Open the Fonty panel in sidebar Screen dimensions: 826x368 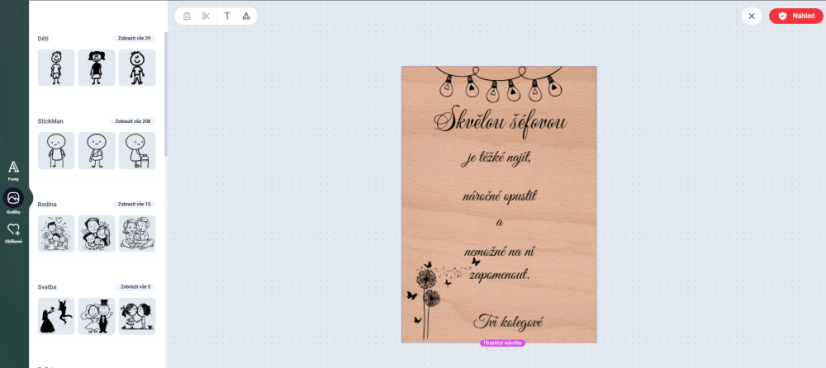coord(14,171)
